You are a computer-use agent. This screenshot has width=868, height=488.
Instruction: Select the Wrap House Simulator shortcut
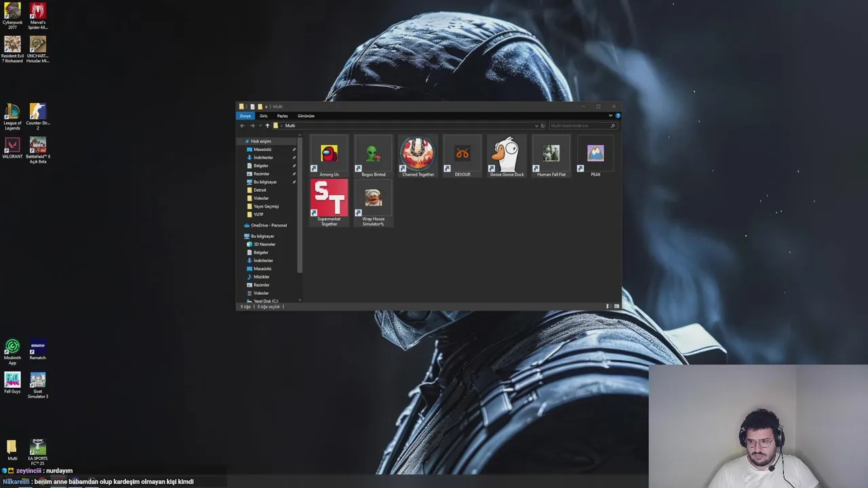[x=374, y=203]
